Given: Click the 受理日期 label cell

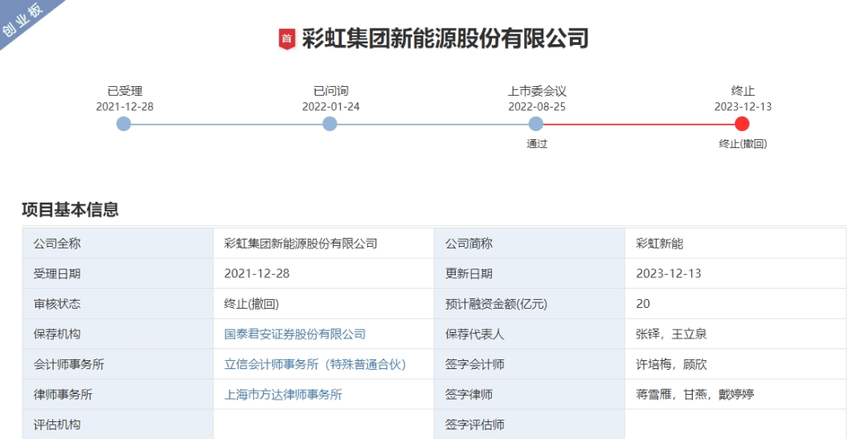Looking at the screenshot, I should (x=118, y=273).
